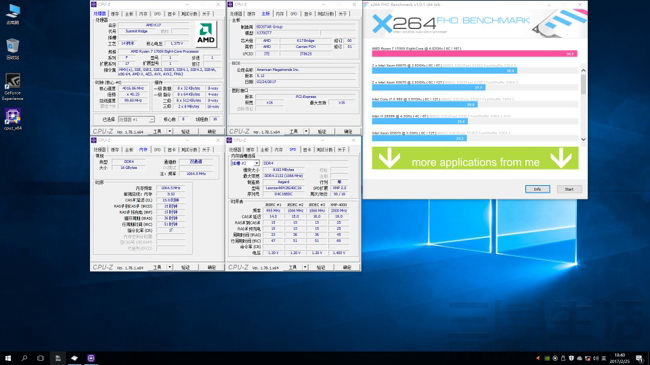
Task: Click the CPU-Z title icon of the memory window
Action: (94, 140)
